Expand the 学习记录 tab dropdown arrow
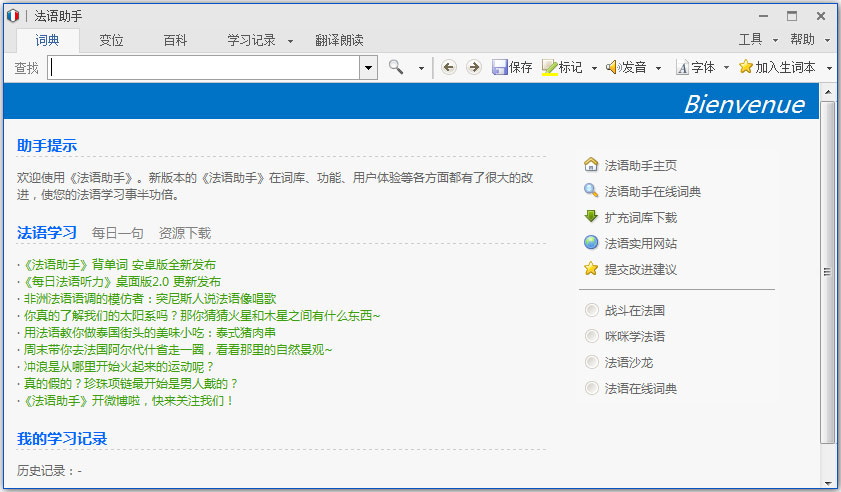 (290, 41)
